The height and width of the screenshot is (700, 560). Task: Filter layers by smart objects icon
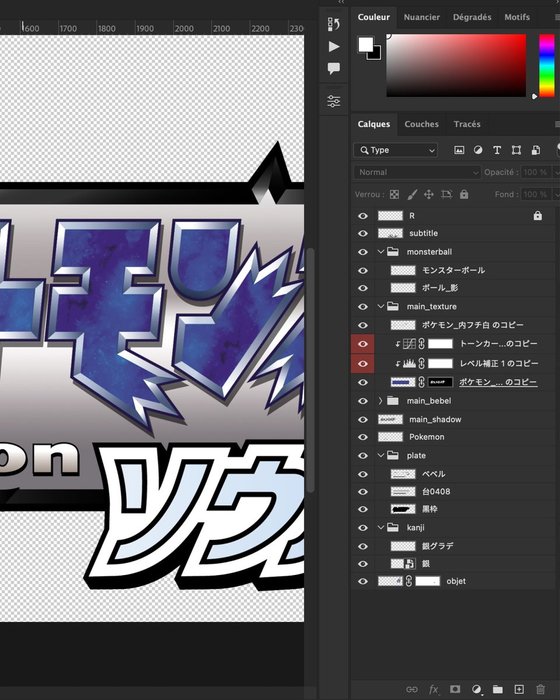coord(535,150)
